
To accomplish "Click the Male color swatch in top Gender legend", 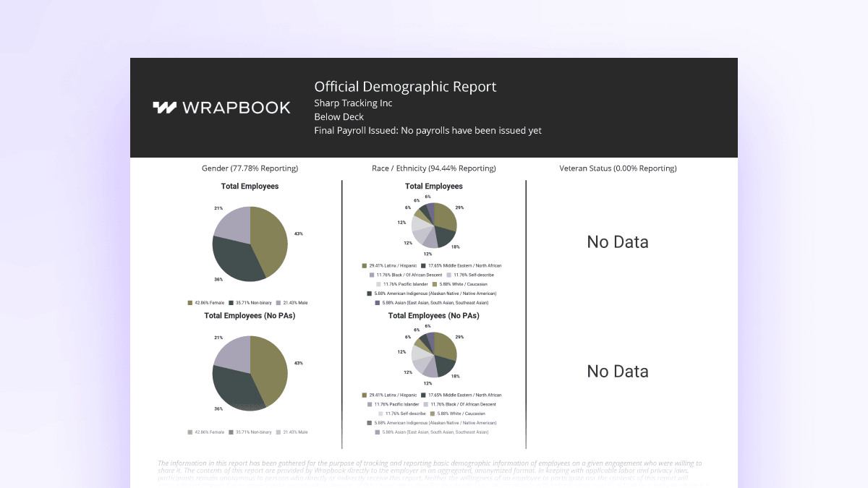I will click(279, 303).
